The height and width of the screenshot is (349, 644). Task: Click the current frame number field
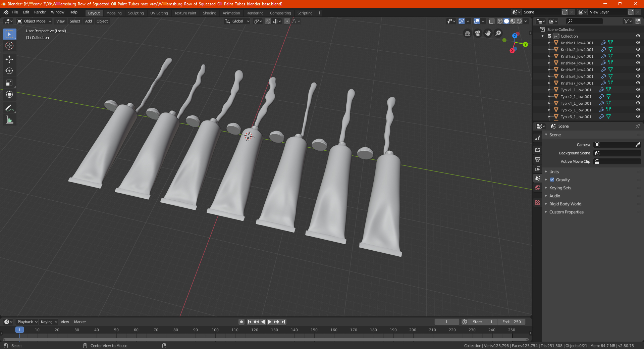(x=447, y=322)
